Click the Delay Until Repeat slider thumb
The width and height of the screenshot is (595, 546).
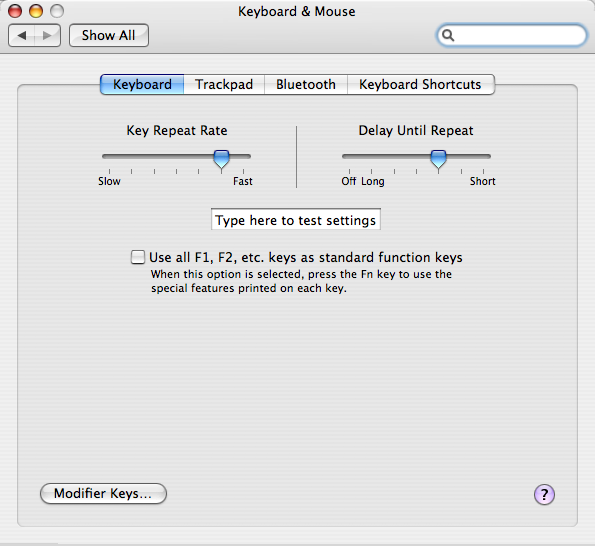pos(438,159)
